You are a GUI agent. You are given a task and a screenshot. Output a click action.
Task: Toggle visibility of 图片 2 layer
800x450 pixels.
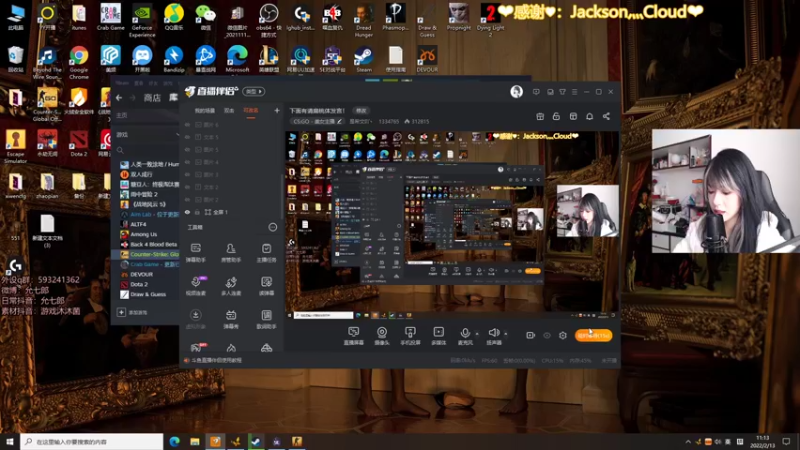(187, 199)
